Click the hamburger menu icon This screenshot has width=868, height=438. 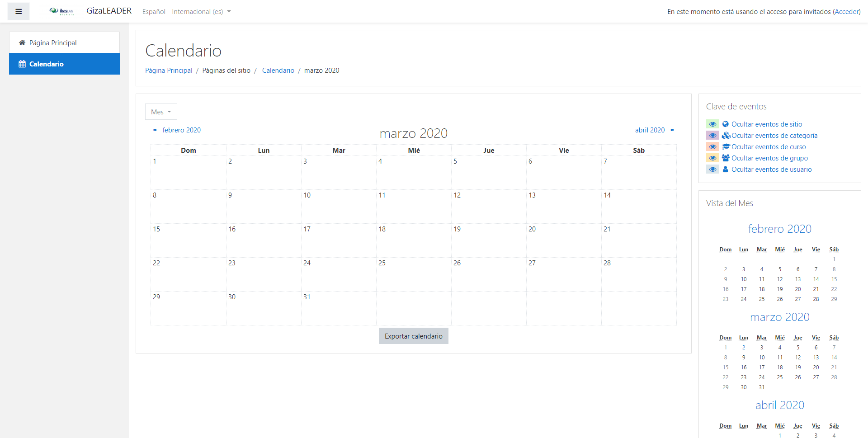(x=19, y=11)
